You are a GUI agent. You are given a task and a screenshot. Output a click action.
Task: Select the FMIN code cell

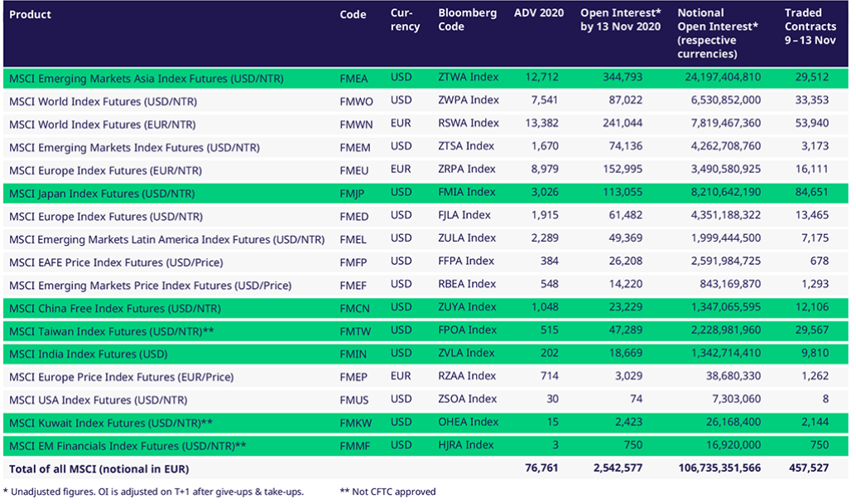pyautogui.click(x=353, y=354)
